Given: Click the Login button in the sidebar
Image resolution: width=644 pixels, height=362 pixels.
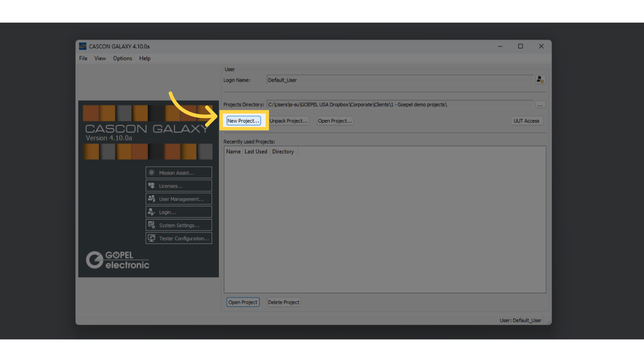Looking at the screenshot, I should pyautogui.click(x=179, y=212).
